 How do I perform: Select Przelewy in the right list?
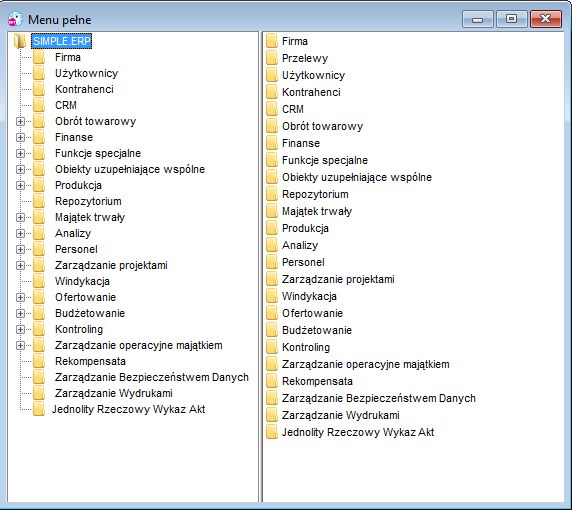pos(305,58)
